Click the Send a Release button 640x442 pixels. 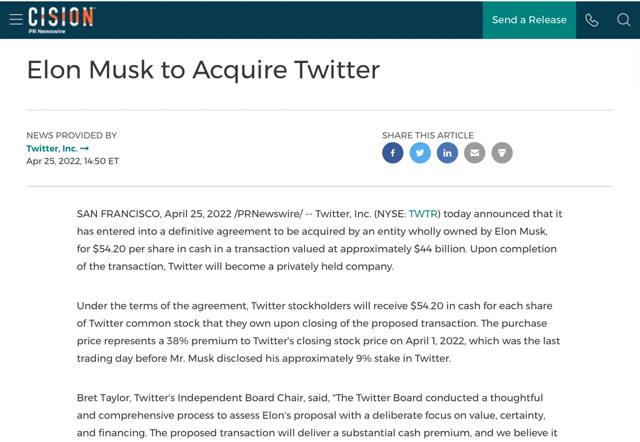529,20
